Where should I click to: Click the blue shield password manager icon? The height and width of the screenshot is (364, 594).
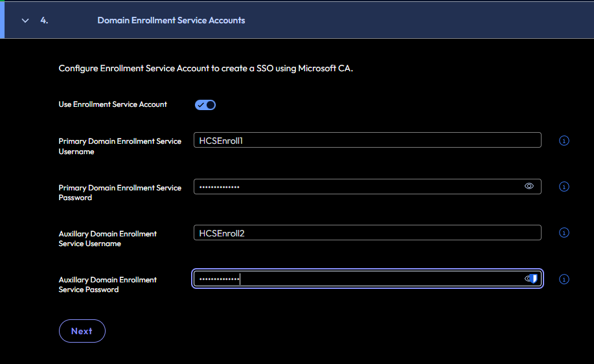[533, 279]
